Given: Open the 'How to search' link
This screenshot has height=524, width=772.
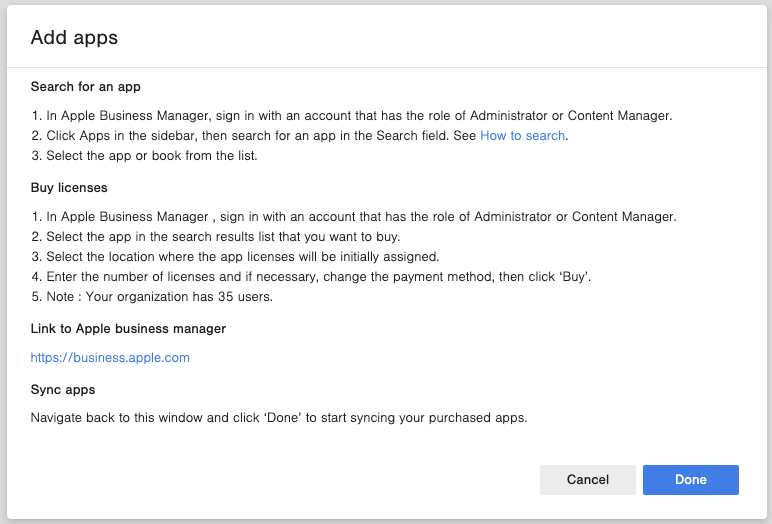Looking at the screenshot, I should [x=522, y=135].
